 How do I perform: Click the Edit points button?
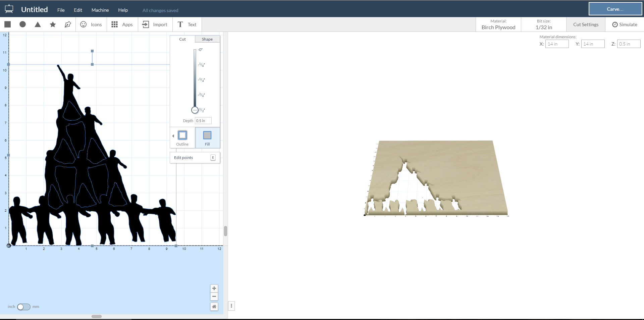click(x=195, y=158)
